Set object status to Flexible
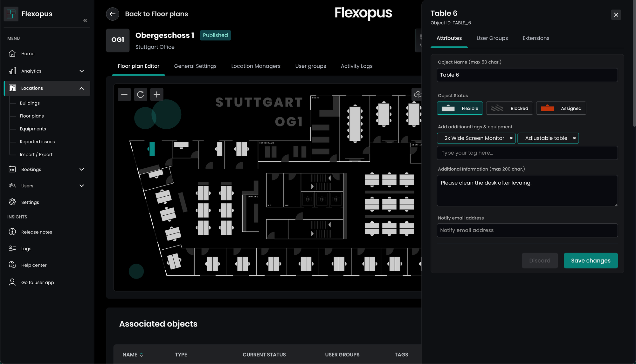 tap(460, 108)
